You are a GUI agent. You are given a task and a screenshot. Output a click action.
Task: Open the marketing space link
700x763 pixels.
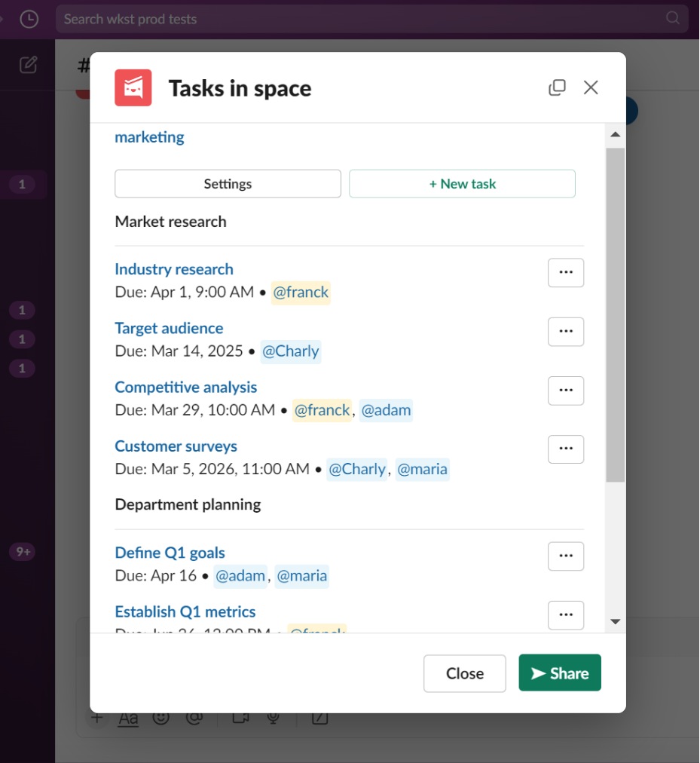click(148, 136)
